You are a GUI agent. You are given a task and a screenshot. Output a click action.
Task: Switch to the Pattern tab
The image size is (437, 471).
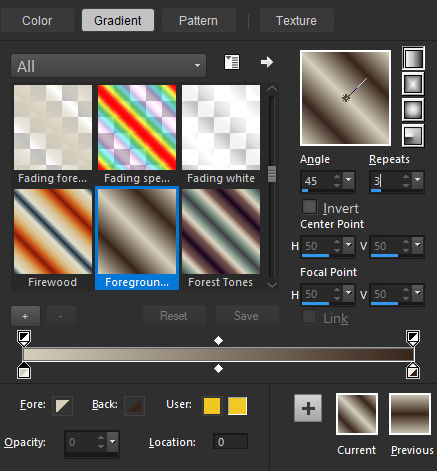(198, 21)
